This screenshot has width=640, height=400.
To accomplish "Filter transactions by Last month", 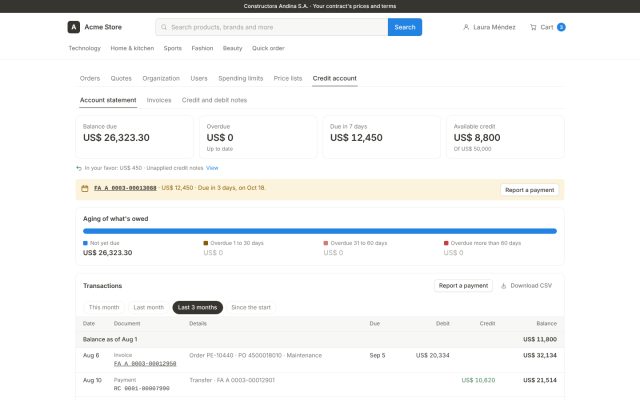I will click(149, 307).
